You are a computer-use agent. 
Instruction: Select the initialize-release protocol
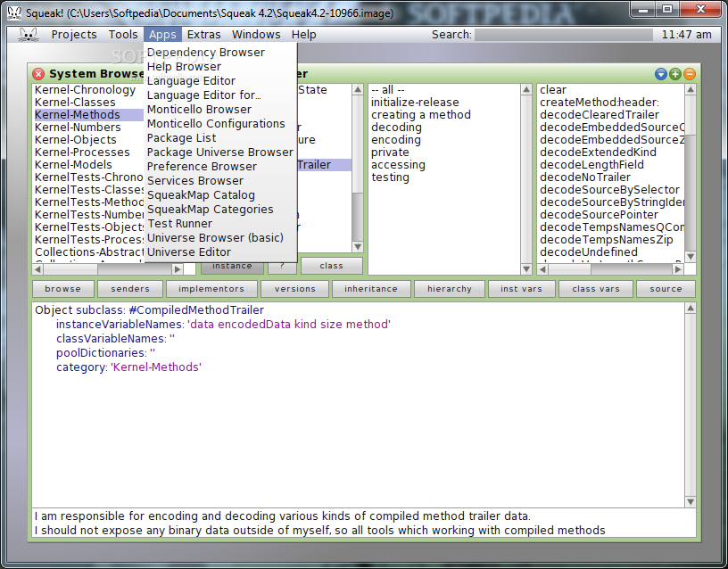pos(415,103)
